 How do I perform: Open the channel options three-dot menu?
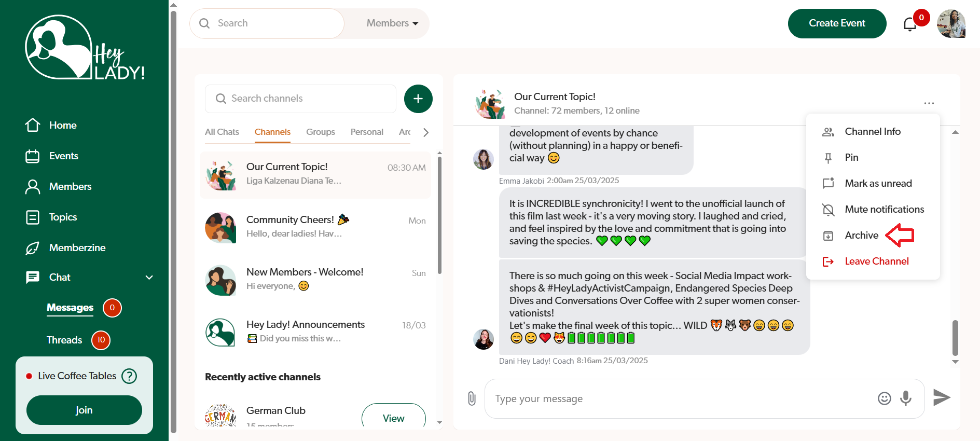pos(929,103)
